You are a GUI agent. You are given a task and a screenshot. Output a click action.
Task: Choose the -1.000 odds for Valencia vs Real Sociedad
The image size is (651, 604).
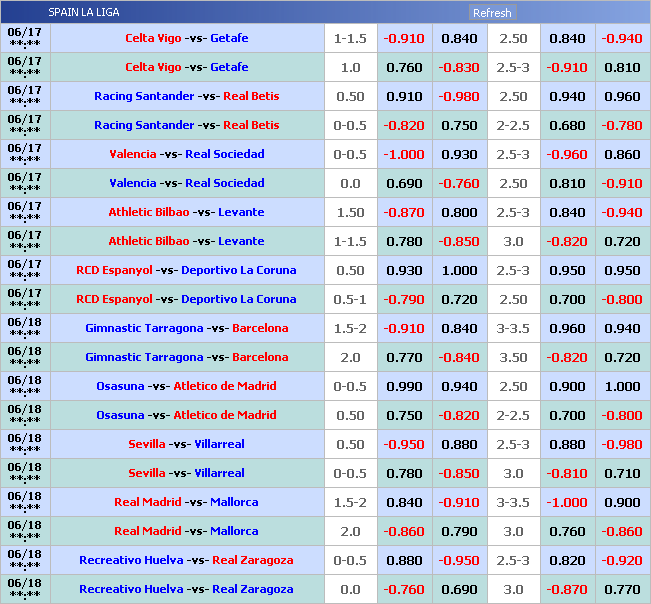click(405, 154)
